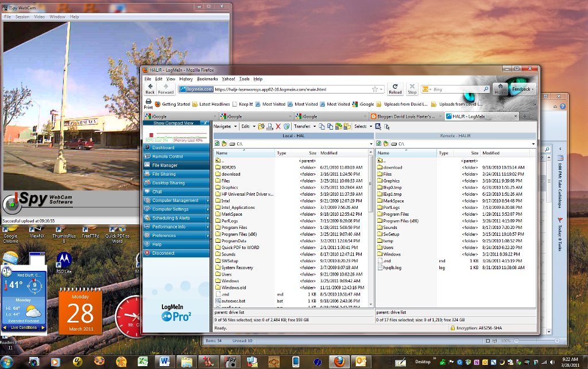Refresh the Local HAL file pane

(x=217, y=144)
